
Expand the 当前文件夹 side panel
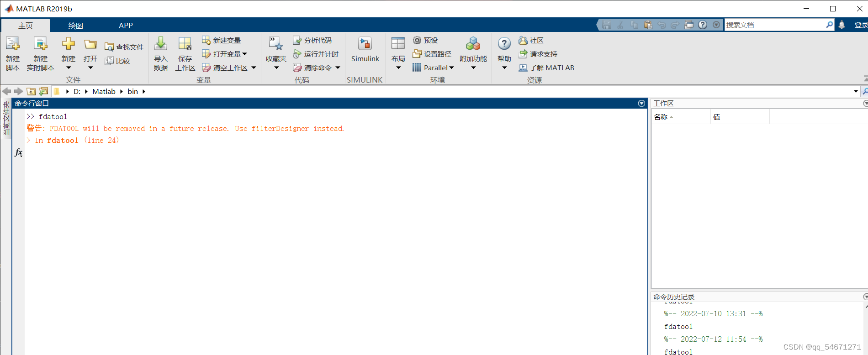[6, 119]
